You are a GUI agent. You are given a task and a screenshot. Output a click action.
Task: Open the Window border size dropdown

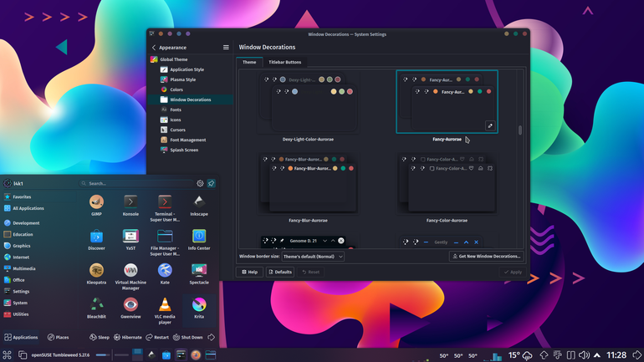point(313,257)
